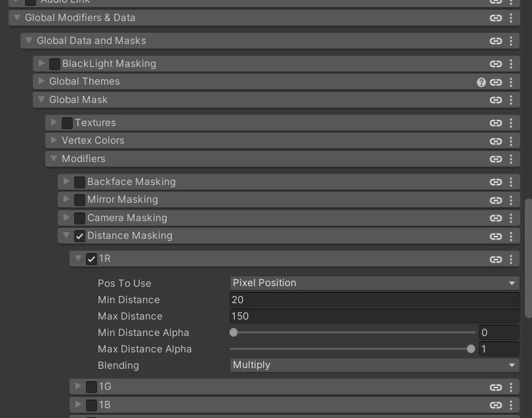Click the Max Distance Alpha slider handle

point(471,349)
